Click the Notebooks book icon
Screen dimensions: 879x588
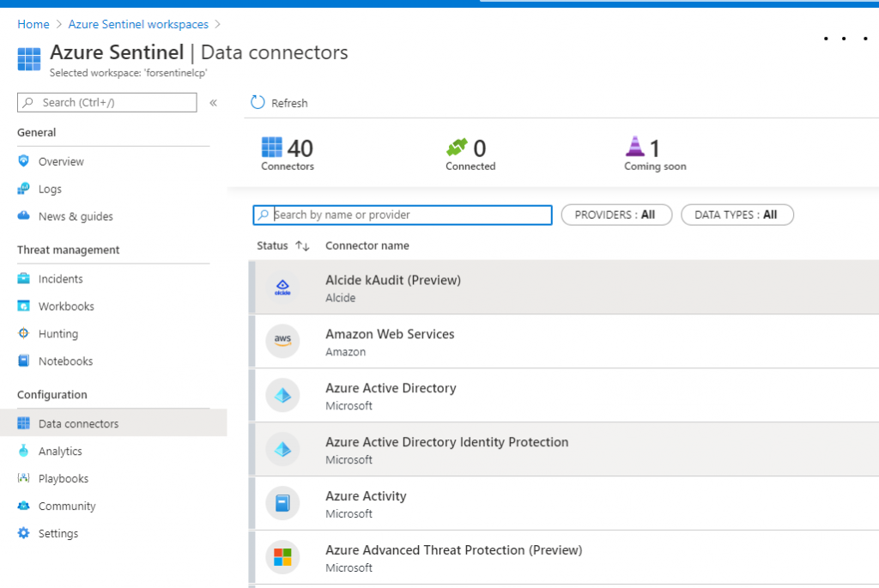tap(23, 361)
